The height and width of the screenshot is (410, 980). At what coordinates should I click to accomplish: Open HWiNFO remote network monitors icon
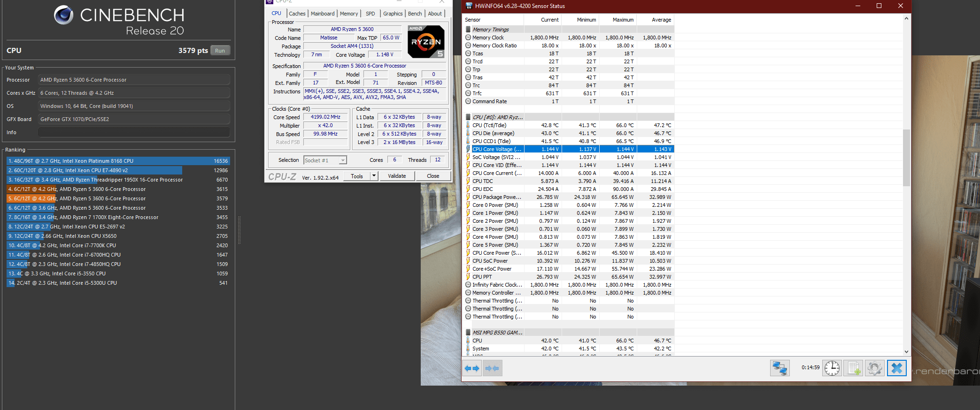(x=780, y=368)
